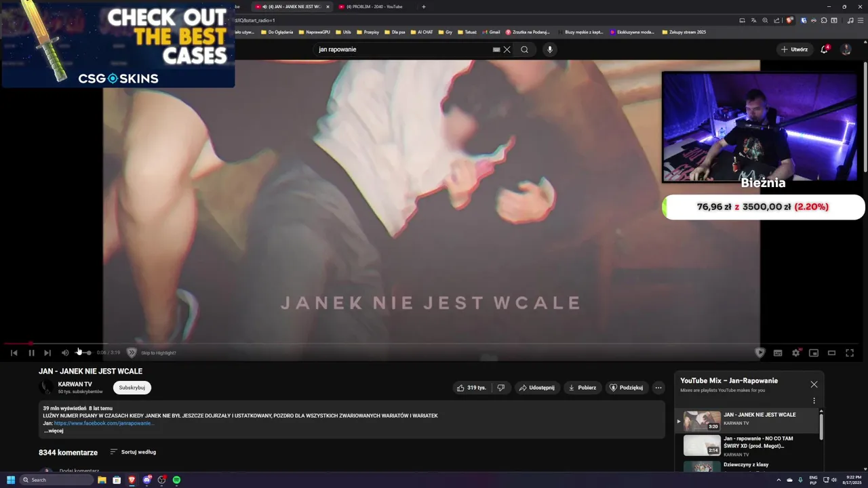Pause the video with the pause button
Viewport: 868px width, 488px height.
[x=31, y=352]
